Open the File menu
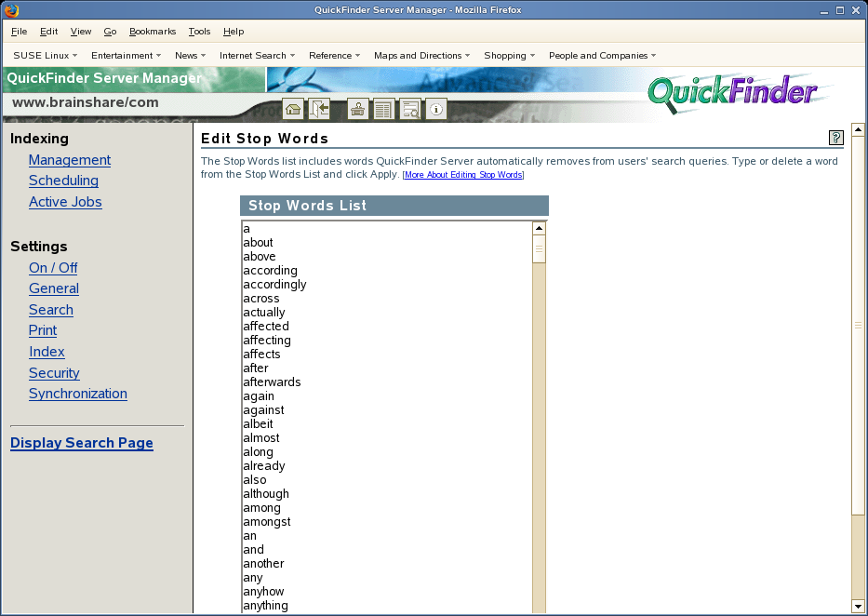 pyautogui.click(x=19, y=32)
